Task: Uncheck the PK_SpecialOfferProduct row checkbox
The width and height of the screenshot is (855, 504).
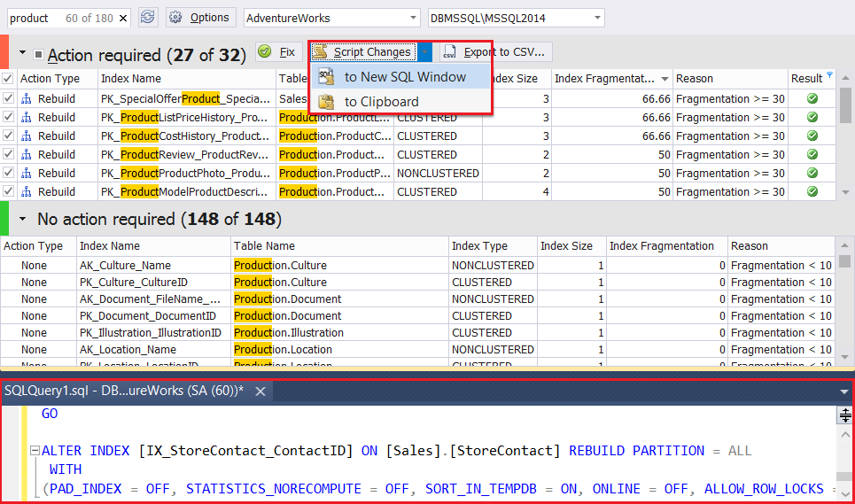Action: [x=9, y=98]
